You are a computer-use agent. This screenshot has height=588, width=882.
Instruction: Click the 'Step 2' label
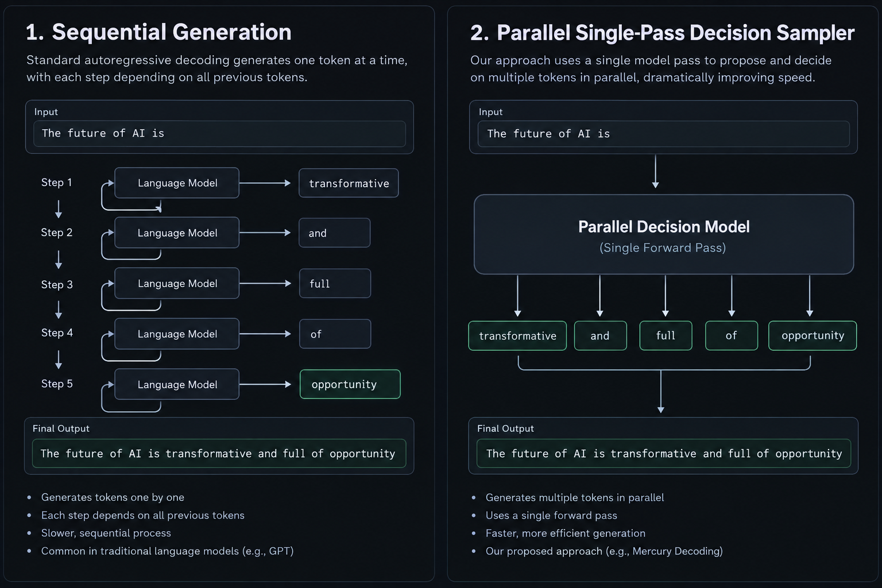tap(56, 233)
